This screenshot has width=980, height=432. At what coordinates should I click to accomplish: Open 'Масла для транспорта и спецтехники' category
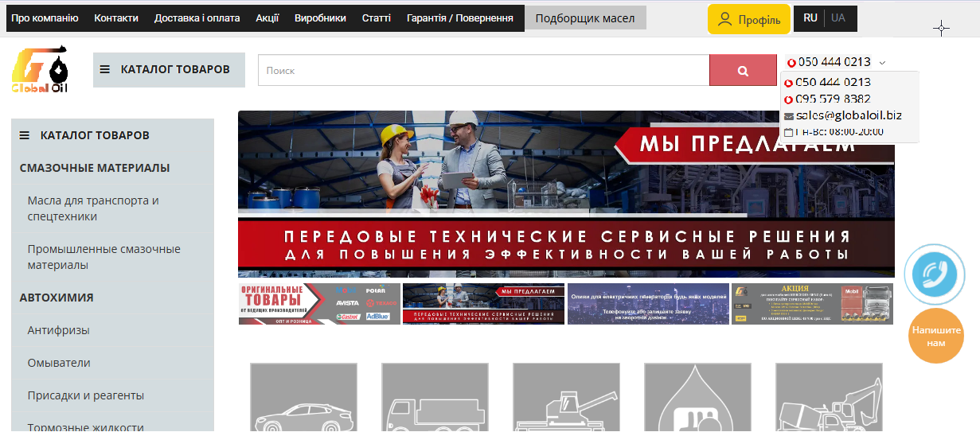tap(93, 208)
